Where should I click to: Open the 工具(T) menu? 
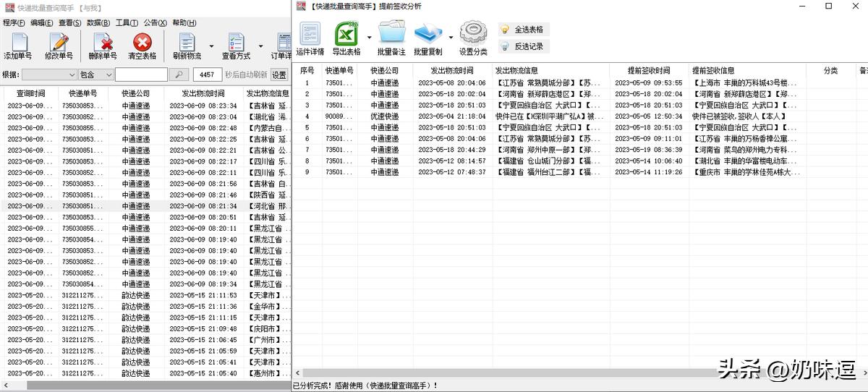pyautogui.click(x=127, y=23)
